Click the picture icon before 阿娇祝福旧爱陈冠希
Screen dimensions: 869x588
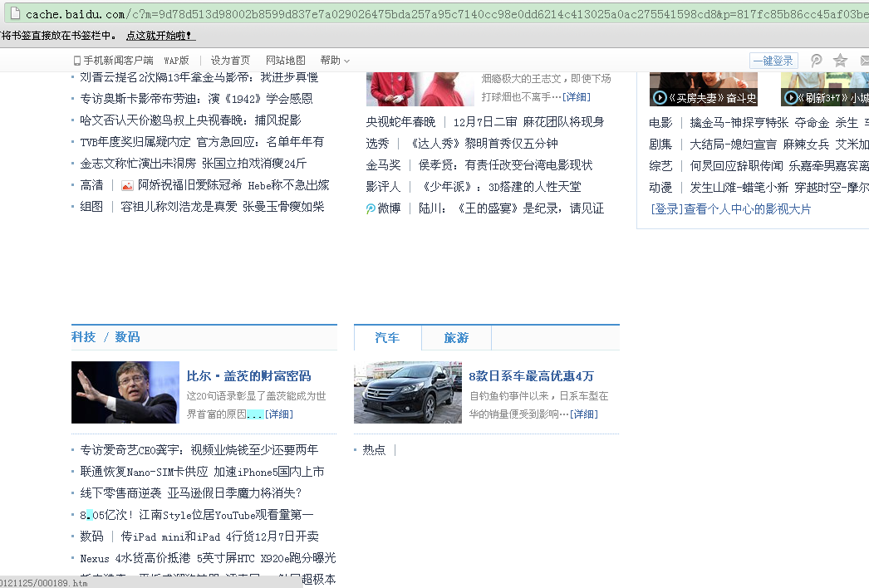(127, 185)
